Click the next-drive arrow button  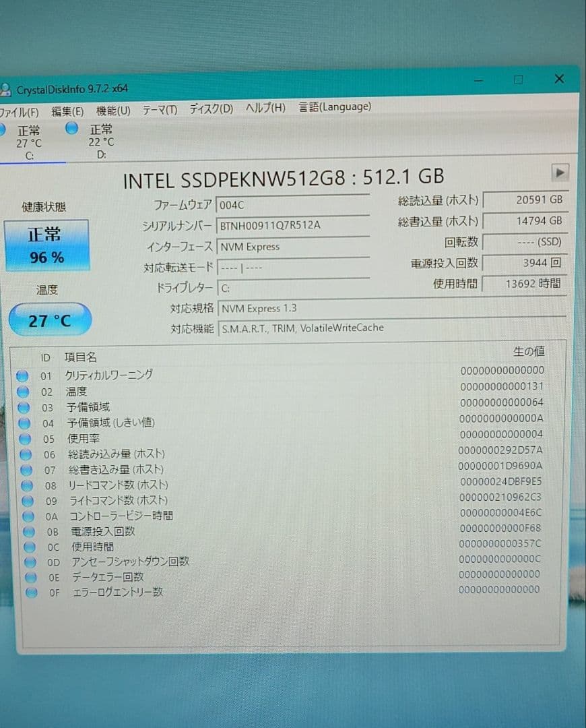560,173
